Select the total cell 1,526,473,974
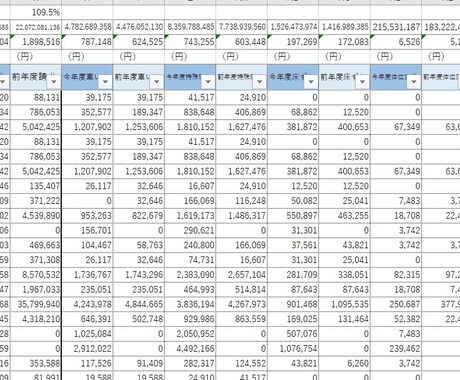 [293, 27]
